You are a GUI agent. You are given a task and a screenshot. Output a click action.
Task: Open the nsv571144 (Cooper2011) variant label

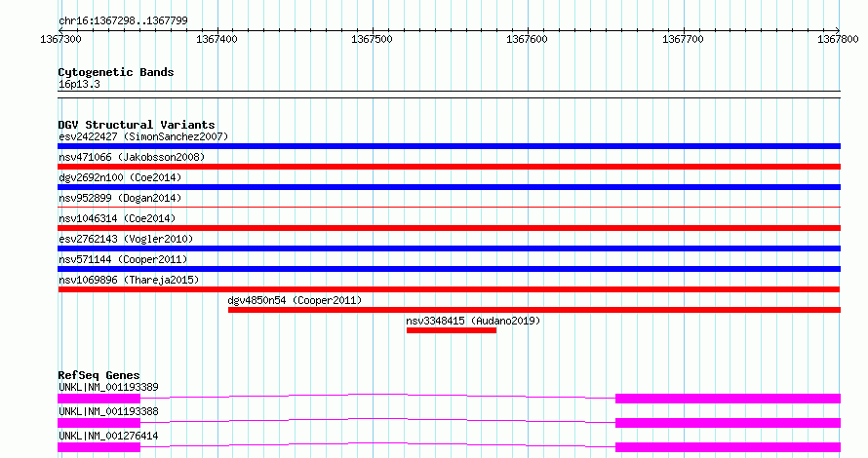pyautogui.click(x=123, y=259)
